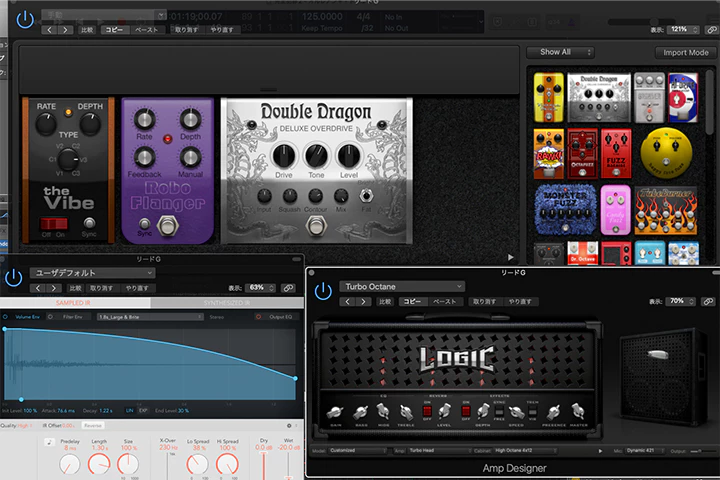Click the link icon in Space Designer header
The height and width of the screenshot is (480, 720).
point(288,288)
